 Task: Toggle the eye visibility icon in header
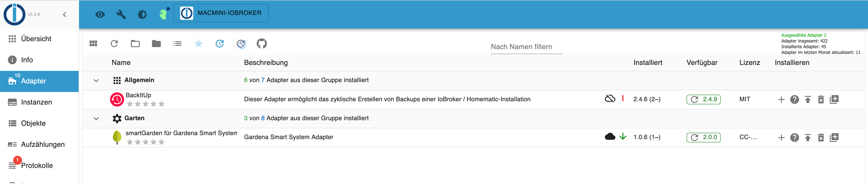pos(100,14)
